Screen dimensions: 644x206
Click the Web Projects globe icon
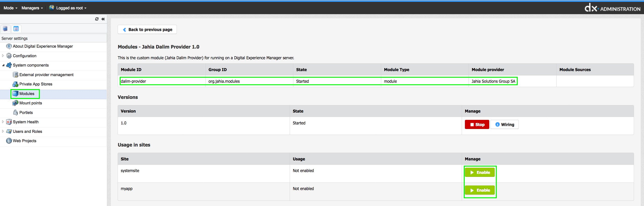tap(9, 141)
